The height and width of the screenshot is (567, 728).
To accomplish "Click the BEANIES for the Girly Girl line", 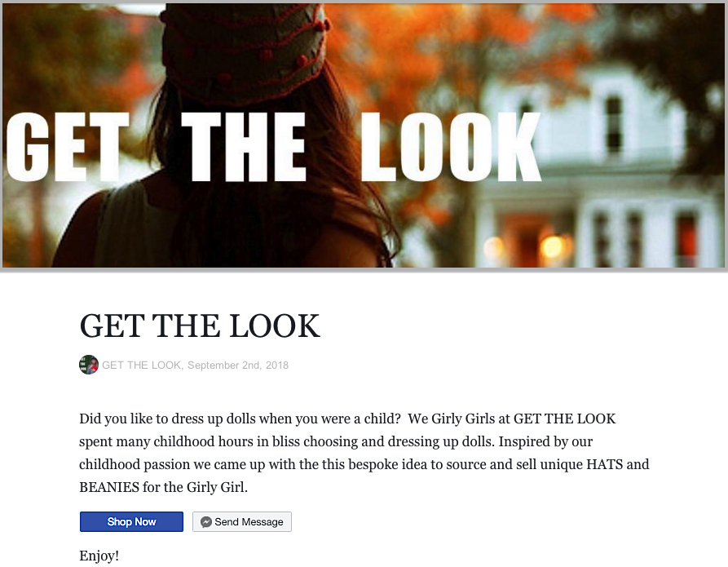I will 163,488.
